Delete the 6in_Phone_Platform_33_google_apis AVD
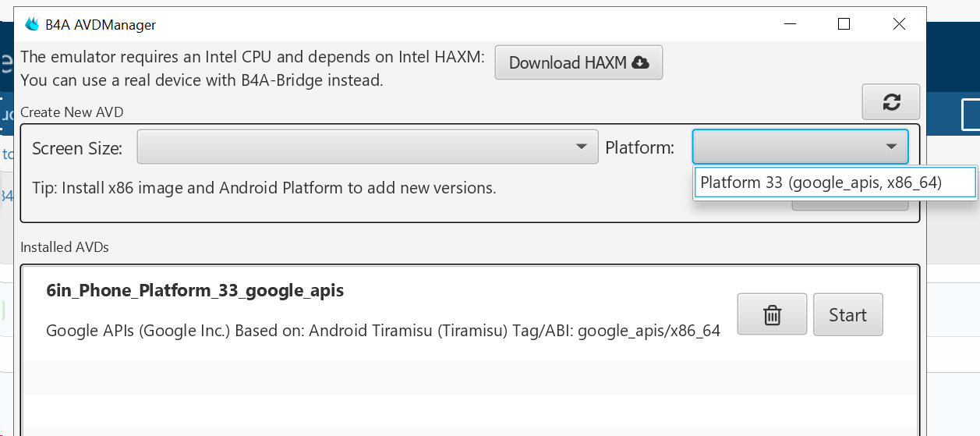 click(x=772, y=314)
